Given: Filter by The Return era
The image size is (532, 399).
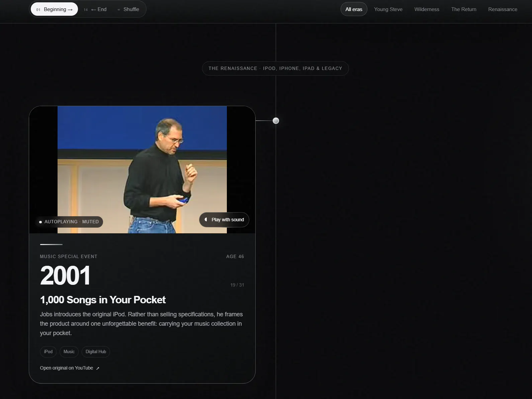Looking at the screenshot, I should (x=463, y=9).
